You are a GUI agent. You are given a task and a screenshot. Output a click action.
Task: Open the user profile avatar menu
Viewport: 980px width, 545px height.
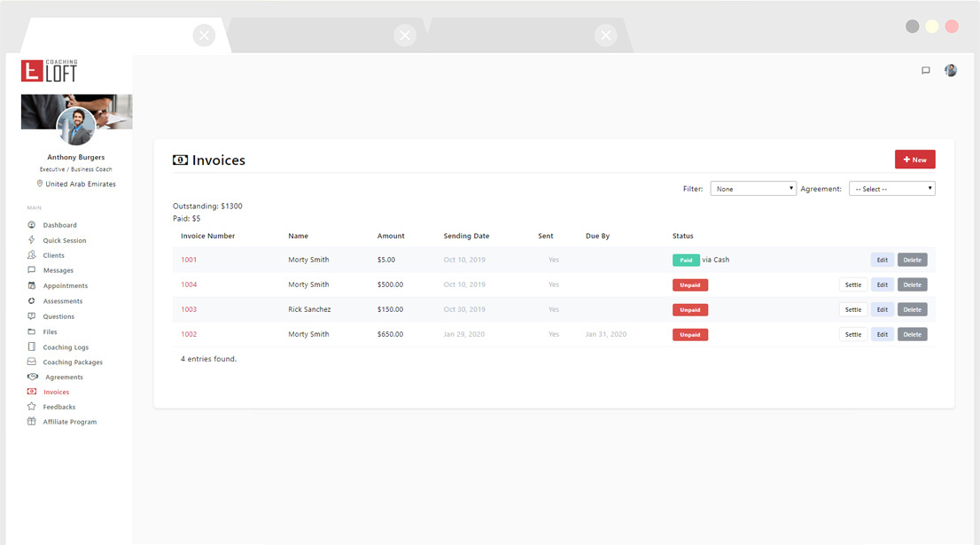click(x=950, y=70)
